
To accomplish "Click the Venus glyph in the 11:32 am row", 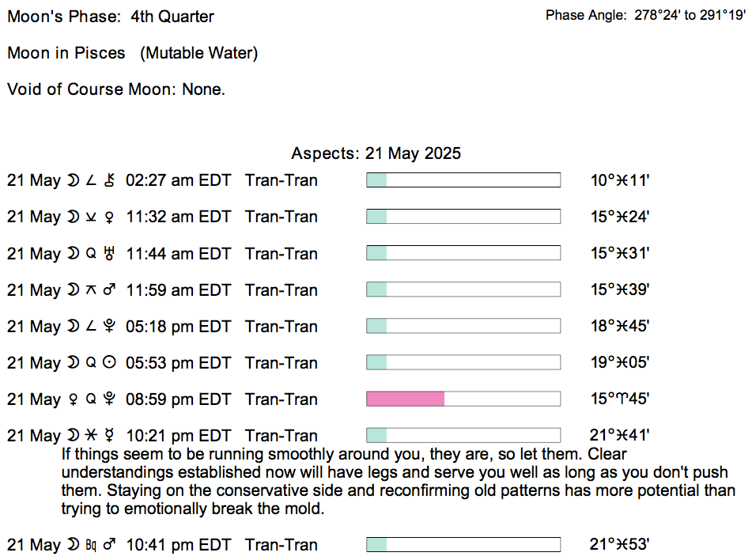I will point(110,218).
